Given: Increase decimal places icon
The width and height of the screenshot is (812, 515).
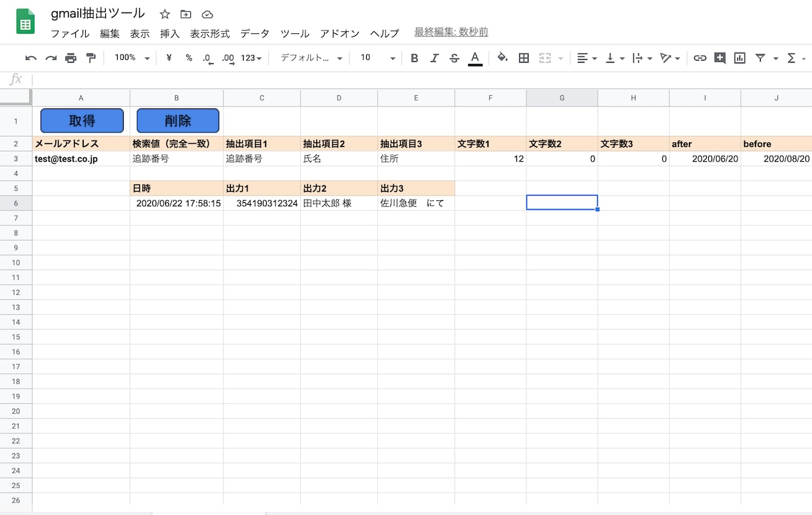Looking at the screenshot, I should [228, 59].
